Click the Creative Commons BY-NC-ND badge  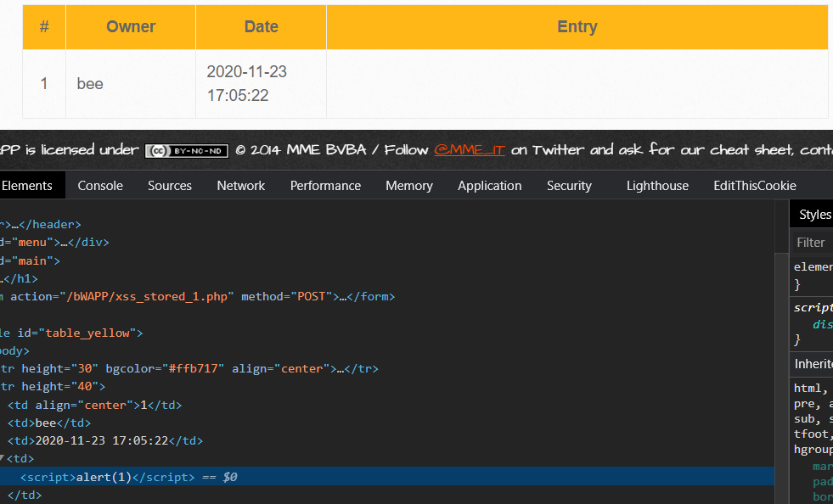click(x=187, y=151)
